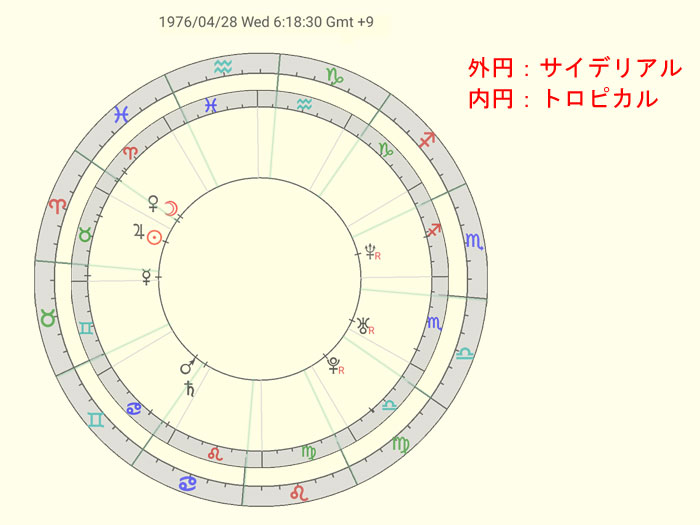
Task: Click the Mercury planet symbol
Action: click(x=146, y=276)
